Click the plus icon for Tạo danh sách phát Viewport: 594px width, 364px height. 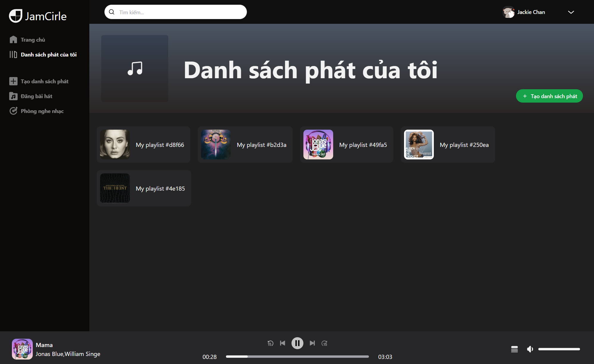[13, 81]
